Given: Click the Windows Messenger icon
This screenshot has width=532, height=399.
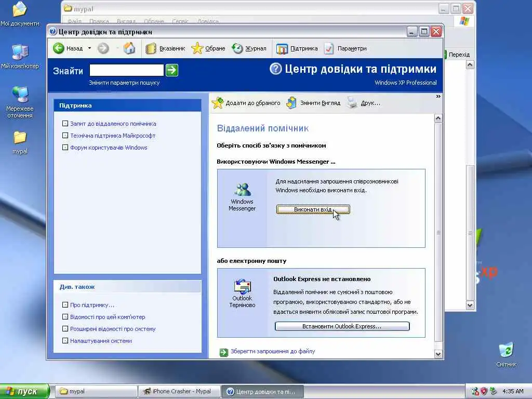Looking at the screenshot, I should pyautogui.click(x=242, y=189).
